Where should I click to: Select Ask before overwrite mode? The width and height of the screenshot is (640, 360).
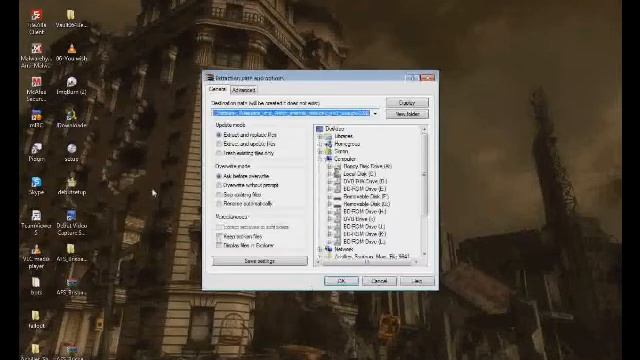click(x=243, y=176)
